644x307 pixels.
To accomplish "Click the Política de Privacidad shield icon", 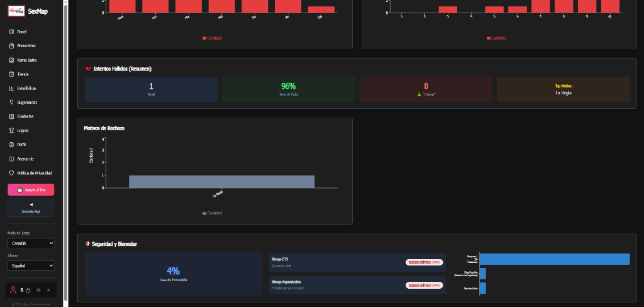I will pyautogui.click(x=11, y=173).
